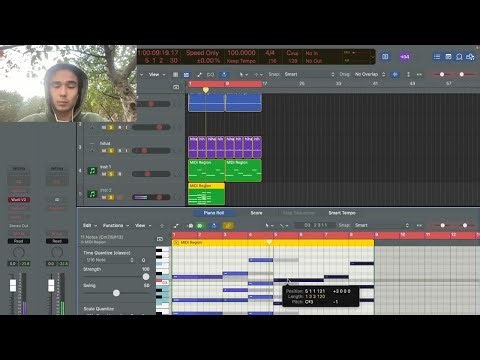Click the Piano Roll pencil tool menu

(x=284, y=226)
